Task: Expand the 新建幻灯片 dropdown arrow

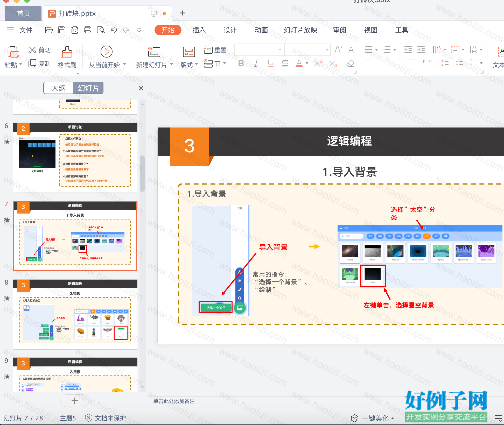Action: tap(171, 64)
